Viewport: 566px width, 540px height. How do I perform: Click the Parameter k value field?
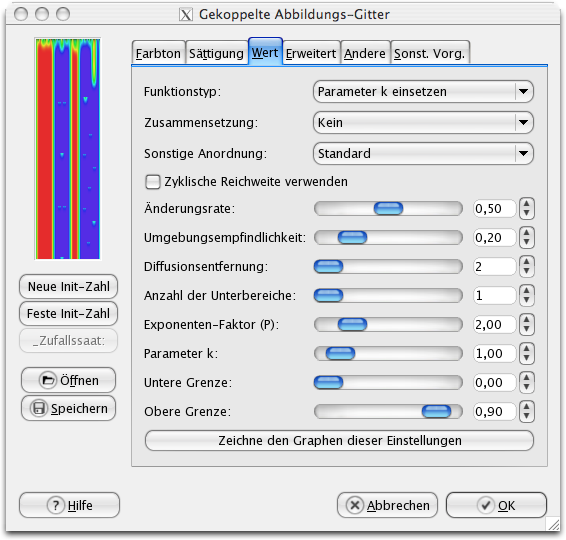tap(495, 353)
